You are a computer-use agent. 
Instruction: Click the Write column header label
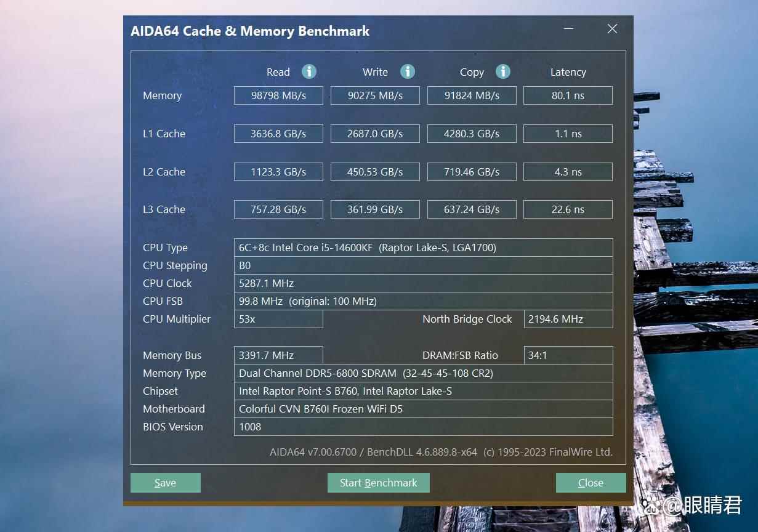pos(375,72)
